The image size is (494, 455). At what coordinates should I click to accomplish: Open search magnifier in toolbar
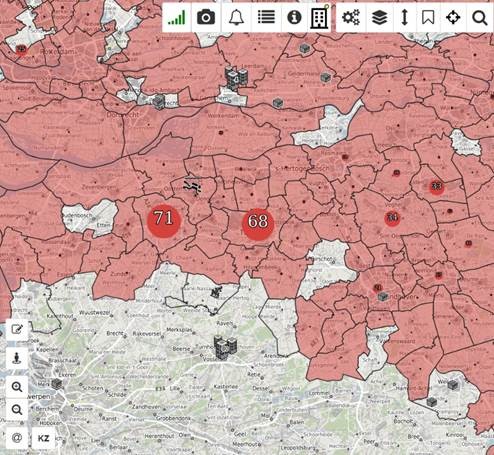tap(479, 18)
